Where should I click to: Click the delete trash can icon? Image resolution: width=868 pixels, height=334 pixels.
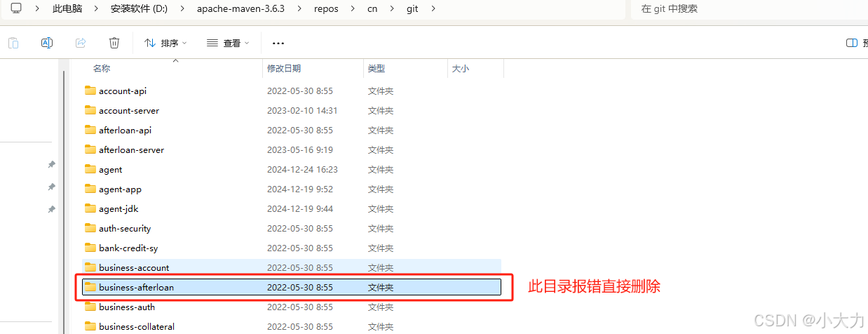114,43
